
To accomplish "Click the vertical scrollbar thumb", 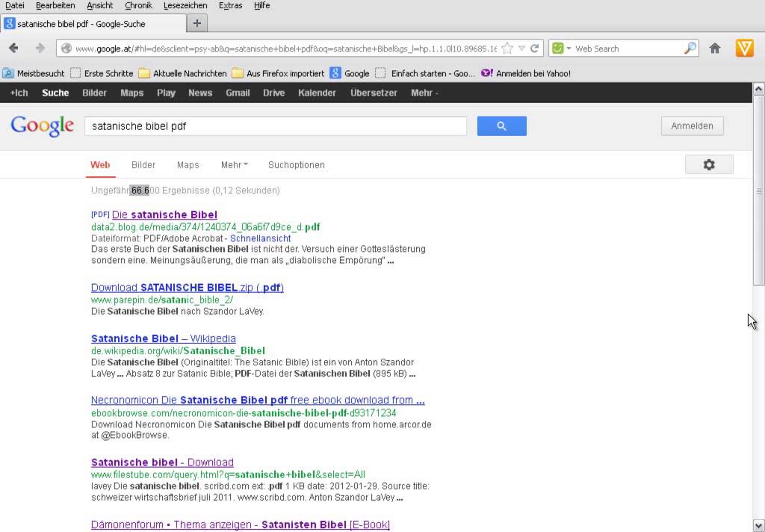I will pos(759,191).
